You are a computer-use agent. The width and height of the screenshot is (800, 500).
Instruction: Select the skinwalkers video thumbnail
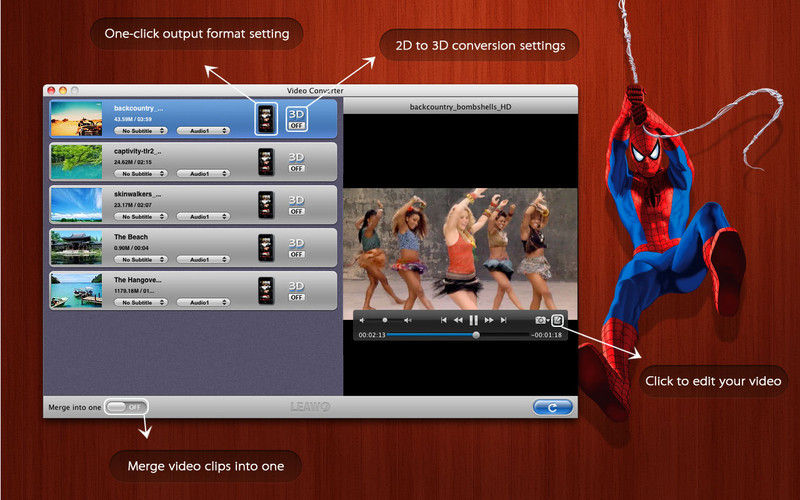(x=77, y=205)
